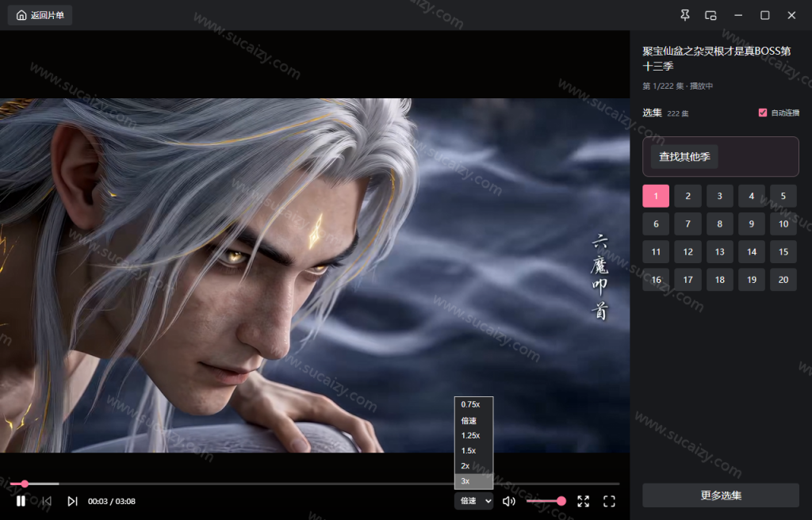This screenshot has height=520, width=812.
Task: Play episode 16
Action: pyautogui.click(x=656, y=280)
